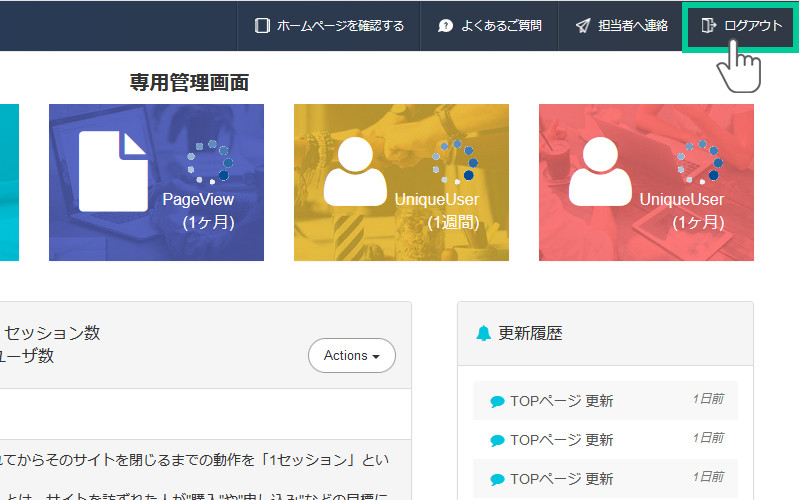Select ホームページを確認する in top menu
The width and height of the screenshot is (800, 500).
tap(340, 25)
